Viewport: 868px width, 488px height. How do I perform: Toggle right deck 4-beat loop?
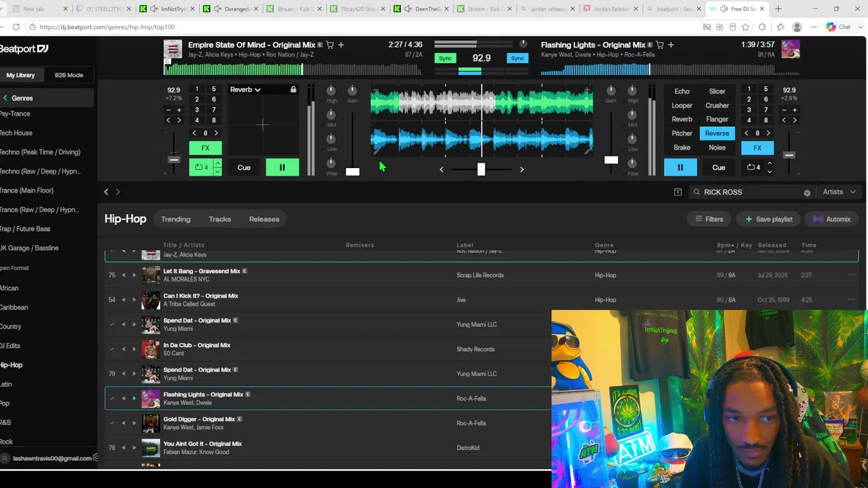tap(753, 167)
